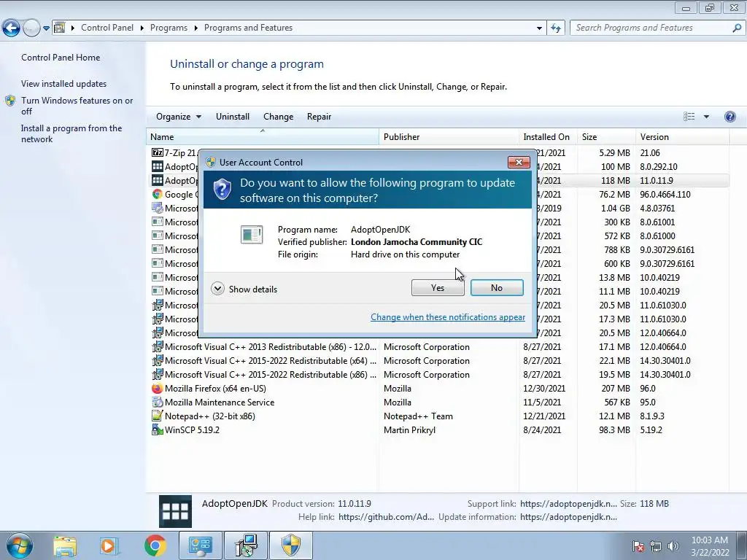Click the AdoptOpenJDK installer icon in UAC dialog
This screenshot has height=560, width=747.
252,234
